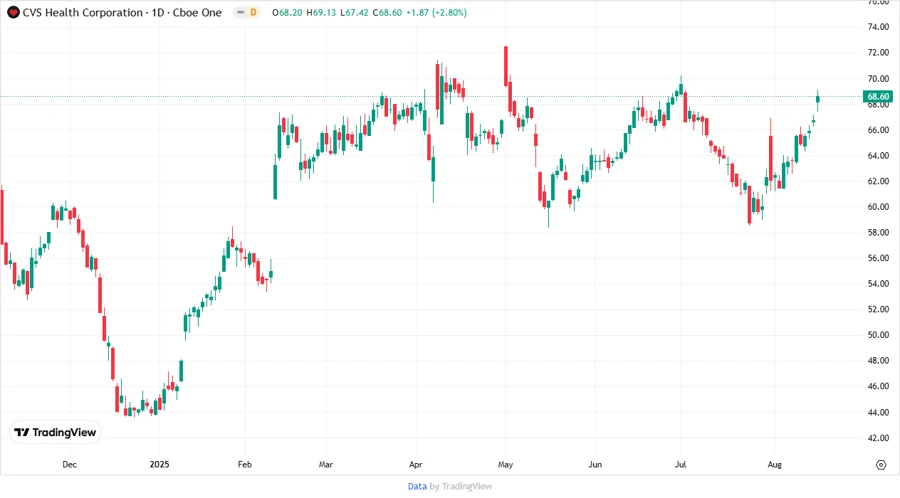Click the 70.00 price axis label
The image size is (900, 498).
pyautogui.click(x=878, y=79)
